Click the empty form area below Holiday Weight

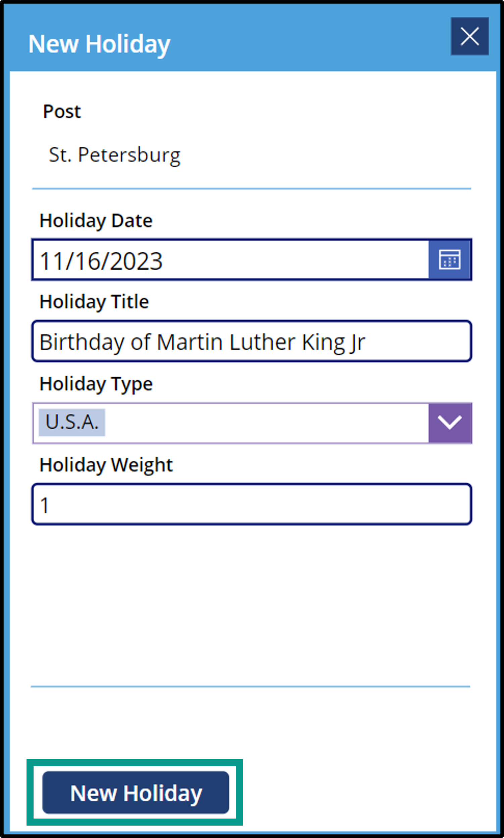(252, 605)
